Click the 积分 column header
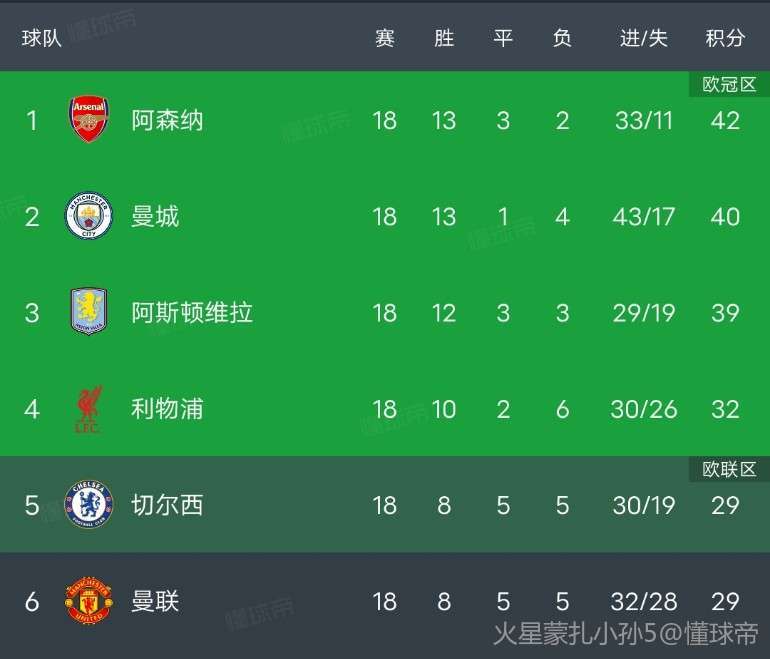The height and width of the screenshot is (659, 770). [x=725, y=38]
